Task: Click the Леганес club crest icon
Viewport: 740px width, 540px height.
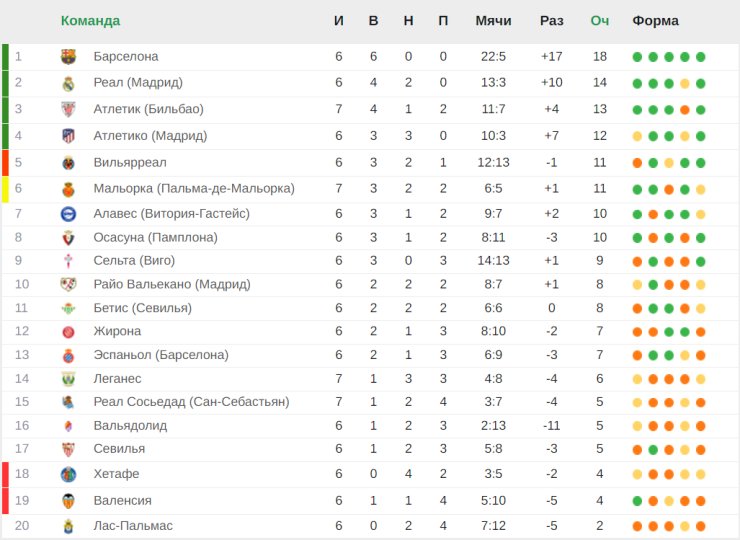Action: 68,379
